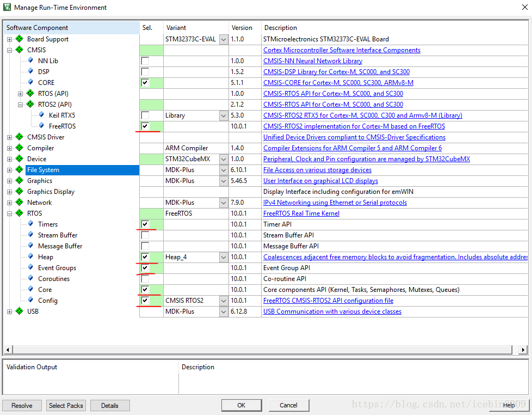Click the Device green diamond icon
Viewport: 532px width, 415px height.
(x=20, y=158)
